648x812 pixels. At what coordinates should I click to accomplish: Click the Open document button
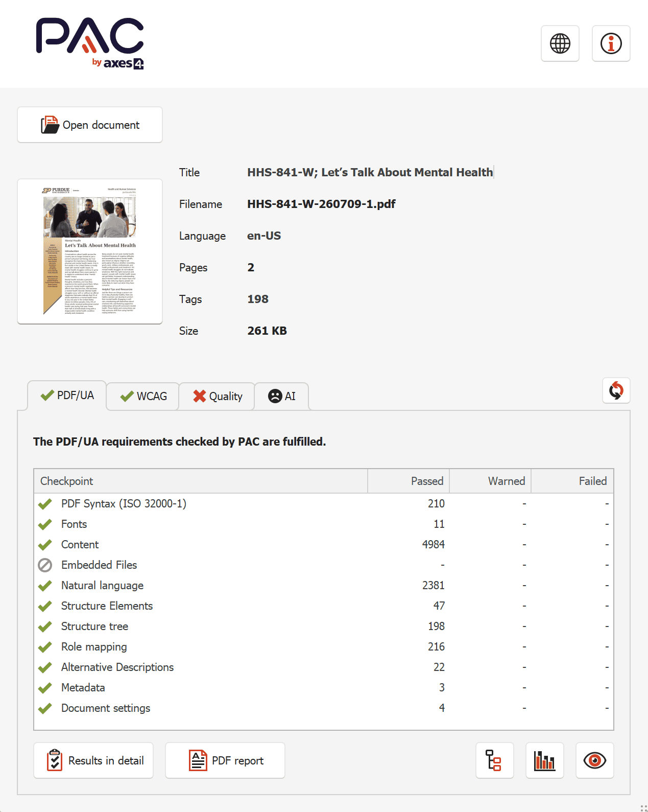coord(90,125)
